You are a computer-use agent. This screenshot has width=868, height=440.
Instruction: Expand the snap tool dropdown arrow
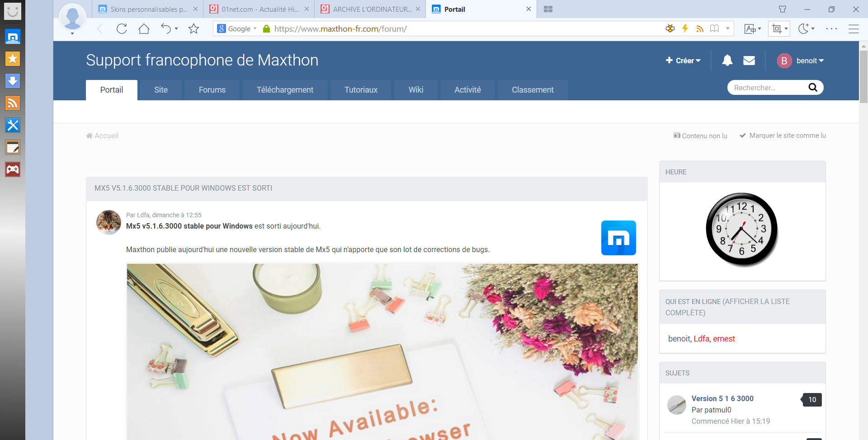point(786,29)
